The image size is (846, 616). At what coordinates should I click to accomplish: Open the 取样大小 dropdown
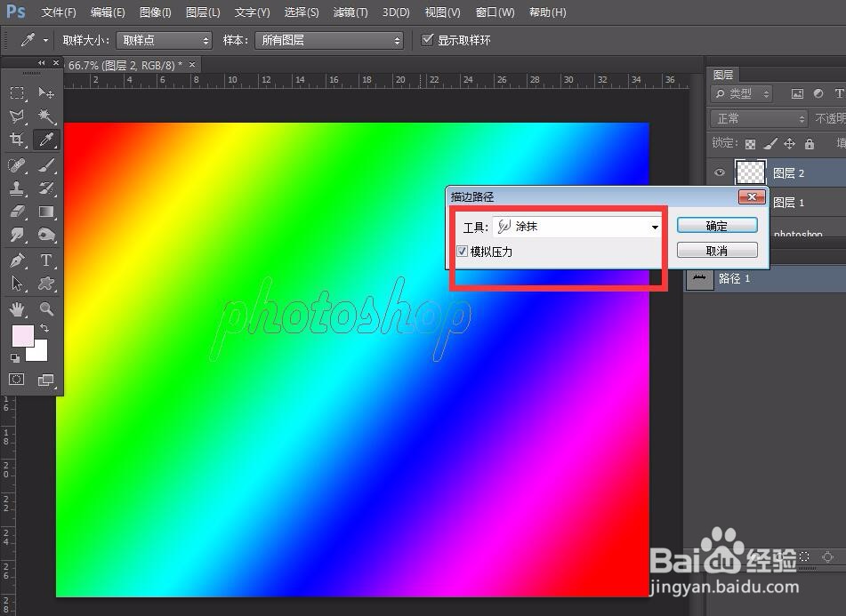point(164,40)
